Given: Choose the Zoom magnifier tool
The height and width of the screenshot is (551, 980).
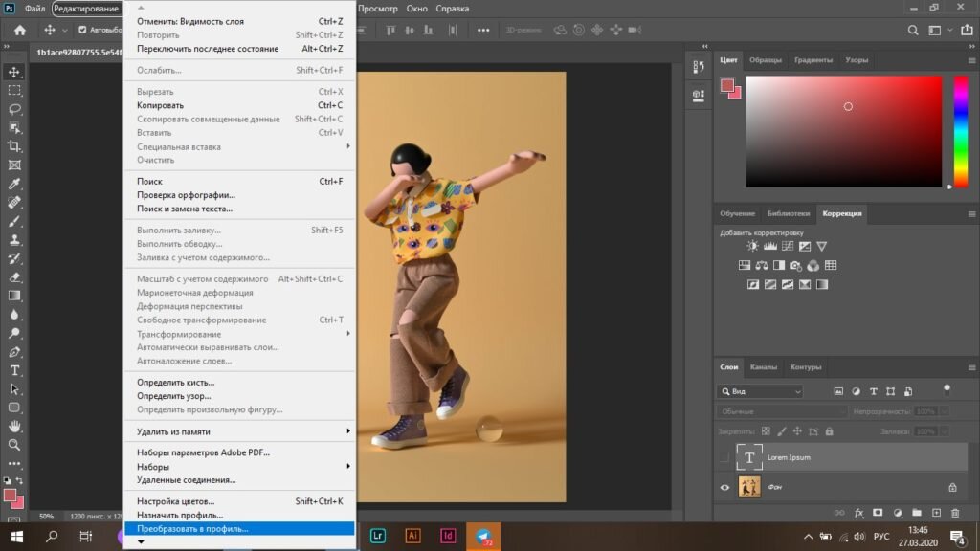Looking at the screenshot, I should (x=14, y=445).
